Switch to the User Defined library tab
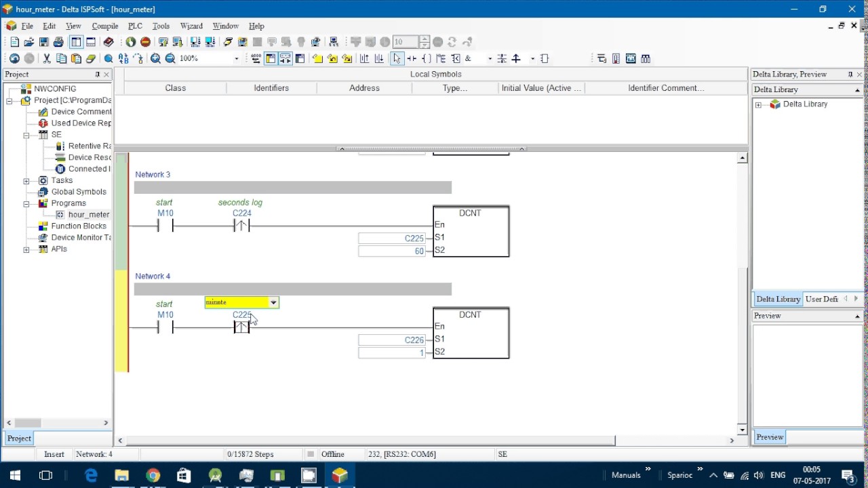Image resolution: width=868 pixels, height=488 pixels. pos(822,299)
